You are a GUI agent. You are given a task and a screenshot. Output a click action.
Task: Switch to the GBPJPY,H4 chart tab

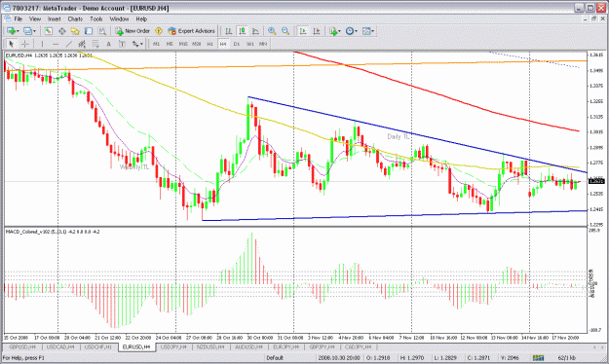(x=322, y=346)
